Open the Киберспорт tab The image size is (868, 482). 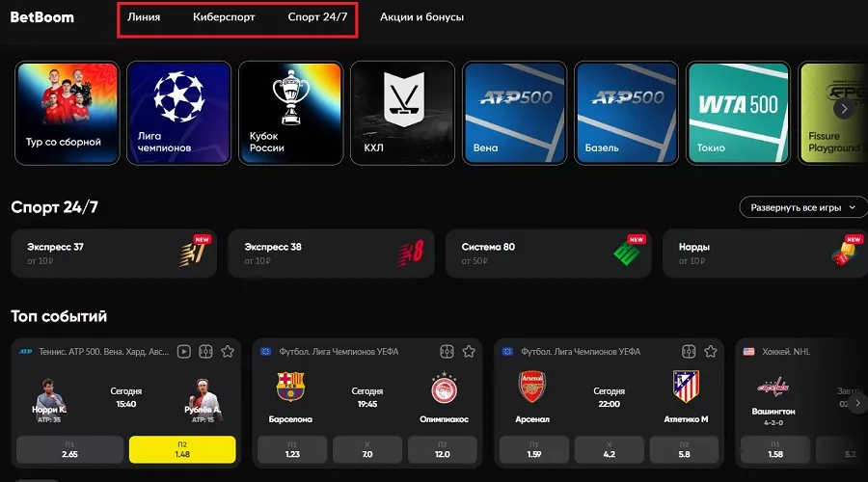coord(224,17)
